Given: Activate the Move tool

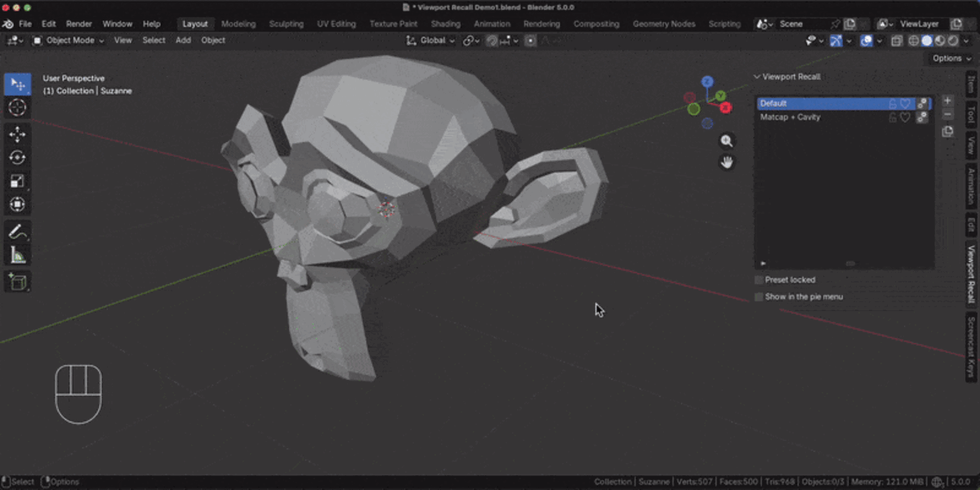Looking at the screenshot, I should coord(17,134).
